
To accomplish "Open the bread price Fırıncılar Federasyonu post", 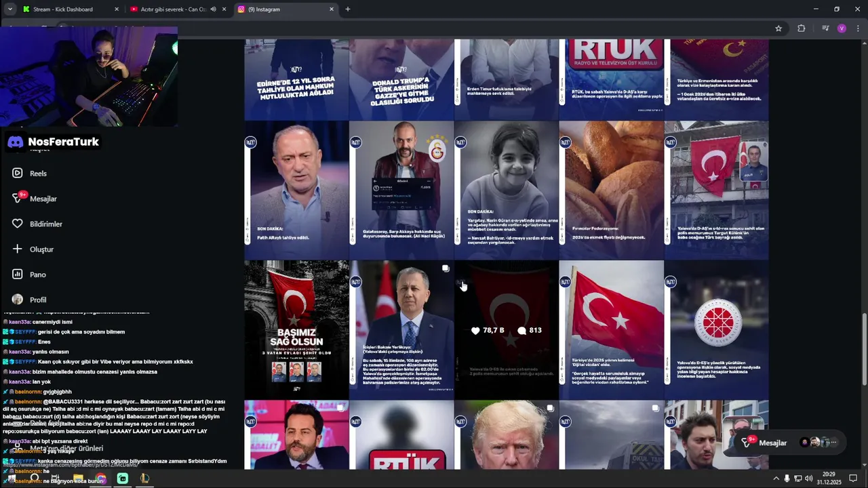I will tap(612, 190).
